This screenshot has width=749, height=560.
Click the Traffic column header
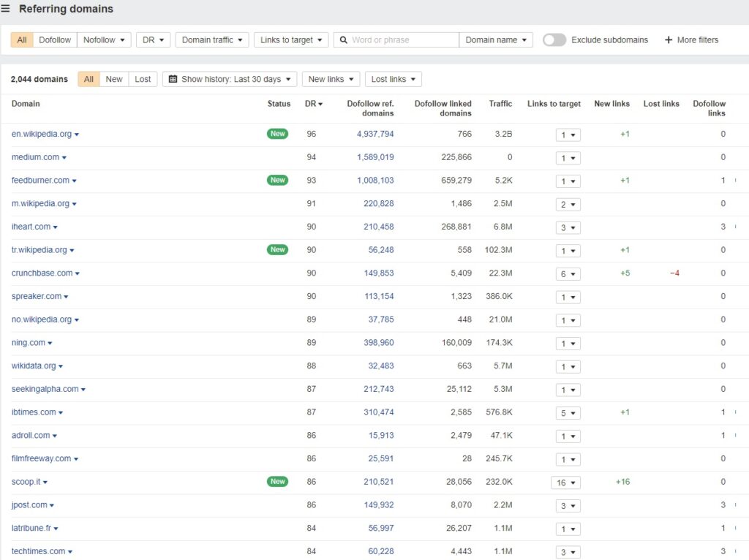tap(500, 104)
